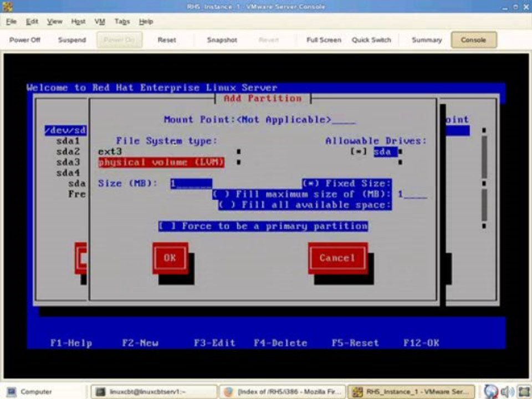Viewport: 532px width, 399px height.
Task: Toggle the sda allowable drive checkbox
Action: click(x=359, y=151)
